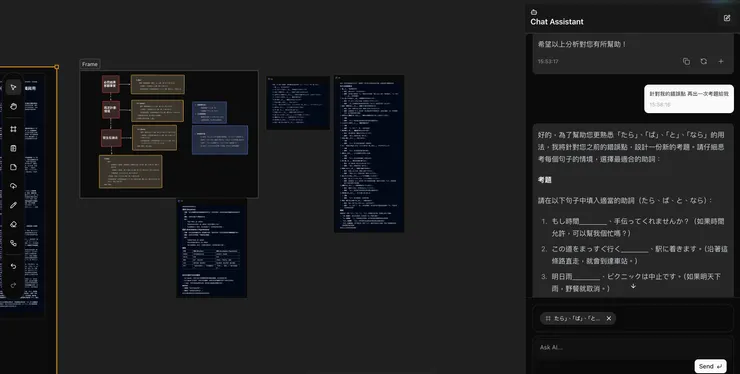Select the dark note card below Frame
Screen dimensions: 740x374
(211, 248)
